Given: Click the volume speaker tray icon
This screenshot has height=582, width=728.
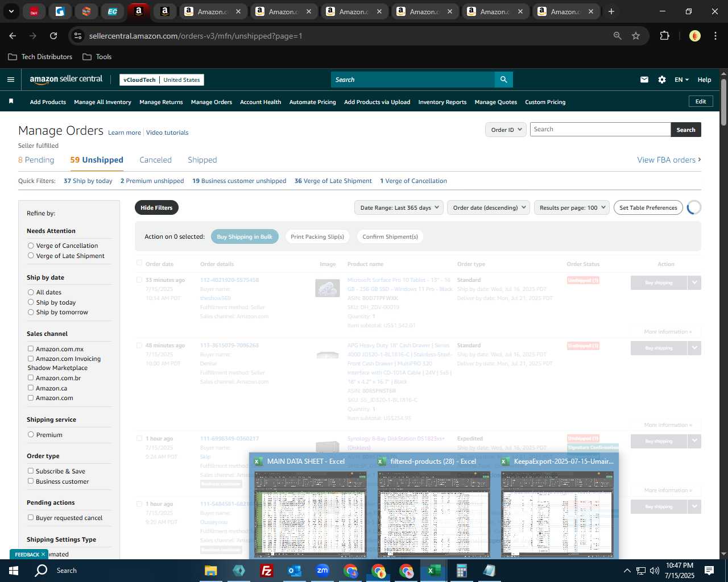Looking at the screenshot, I should click(x=655, y=571).
